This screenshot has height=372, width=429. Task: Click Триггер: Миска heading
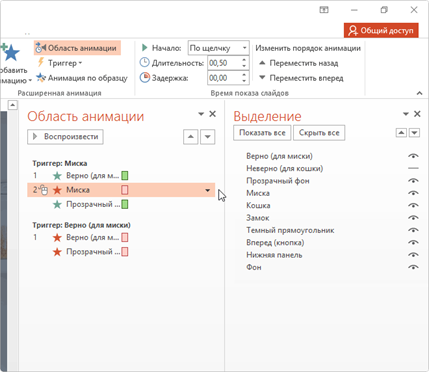coord(60,163)
